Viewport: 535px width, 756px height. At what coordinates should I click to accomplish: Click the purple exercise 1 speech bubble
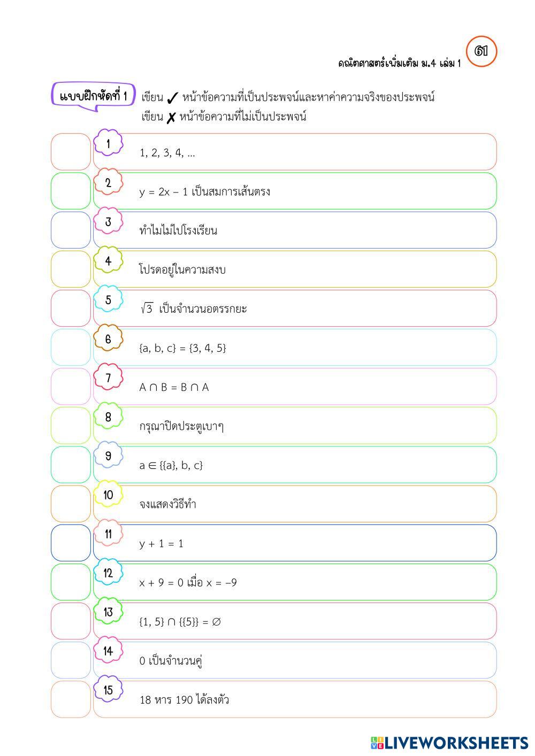[x=93, y=96]
